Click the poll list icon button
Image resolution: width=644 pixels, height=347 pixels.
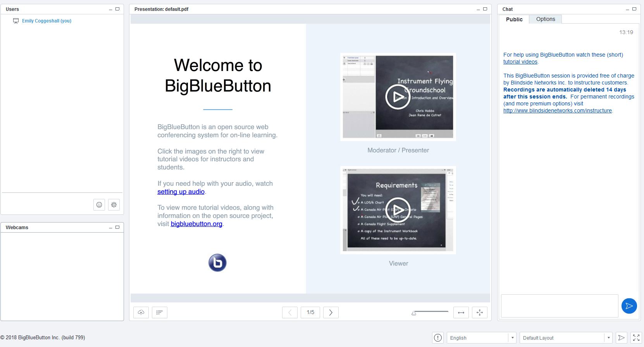tap(160, 312)
